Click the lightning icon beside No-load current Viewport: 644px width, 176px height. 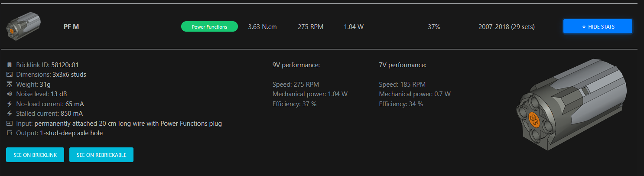pos(10,104)
